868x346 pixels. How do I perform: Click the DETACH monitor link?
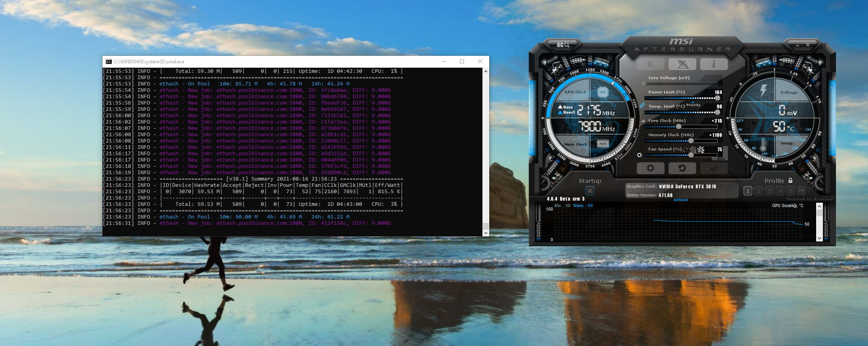point(681,200)
